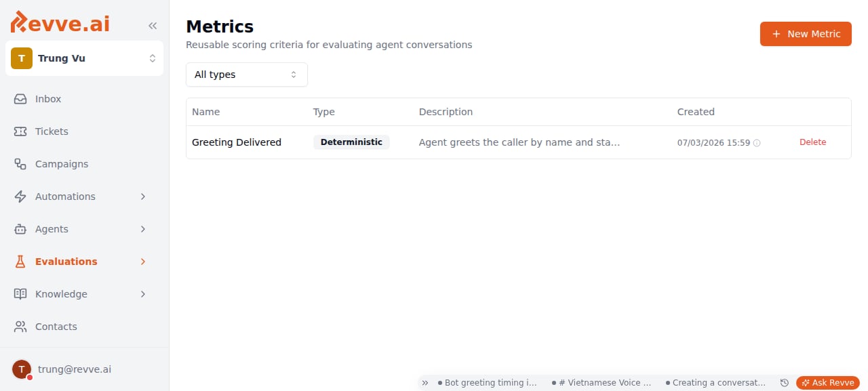Expand the Agents submenu chevron

[143, 229]
